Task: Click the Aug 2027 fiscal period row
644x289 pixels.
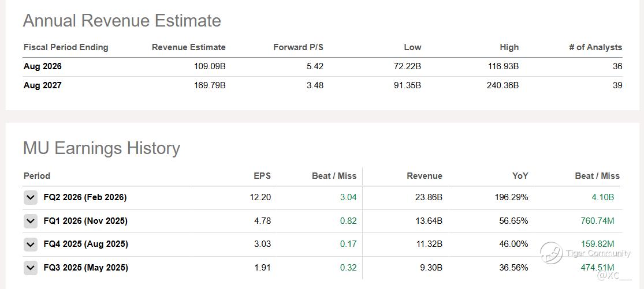Action: tap(43, 85)
